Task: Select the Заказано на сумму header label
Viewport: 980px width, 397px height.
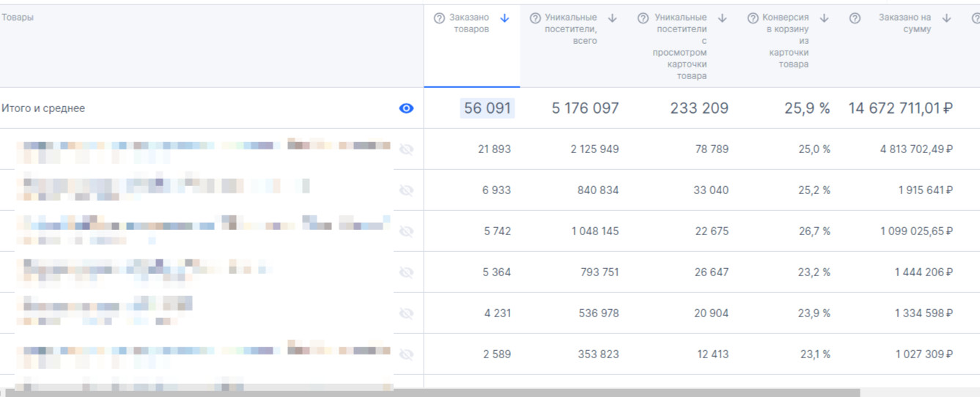Action: pyautogui.click(x=905, y=23)
